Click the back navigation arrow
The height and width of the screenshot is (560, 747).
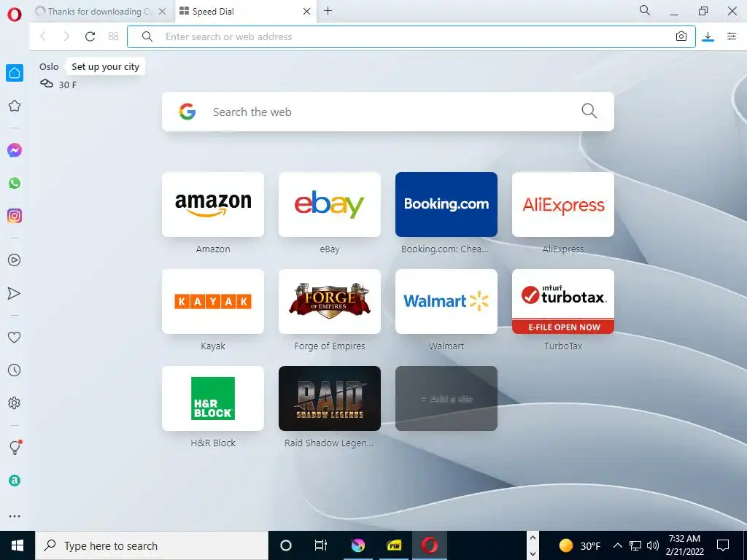point(43,36)
